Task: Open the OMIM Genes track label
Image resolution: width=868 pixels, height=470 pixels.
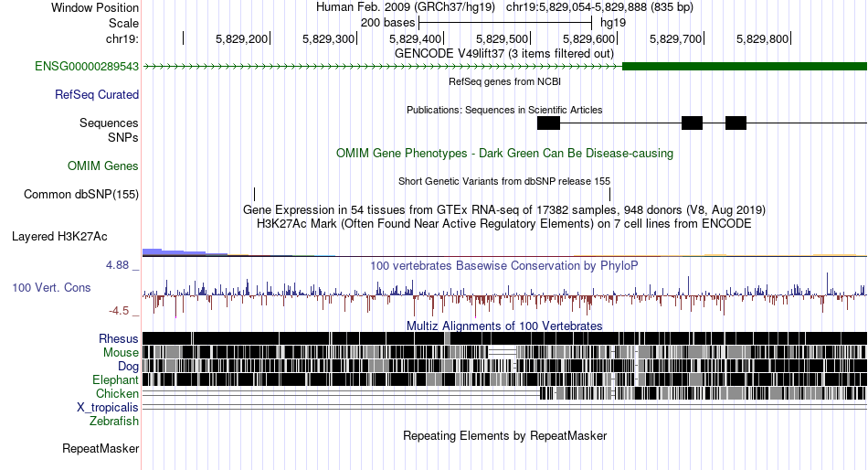Action: [x=103, y=166]
